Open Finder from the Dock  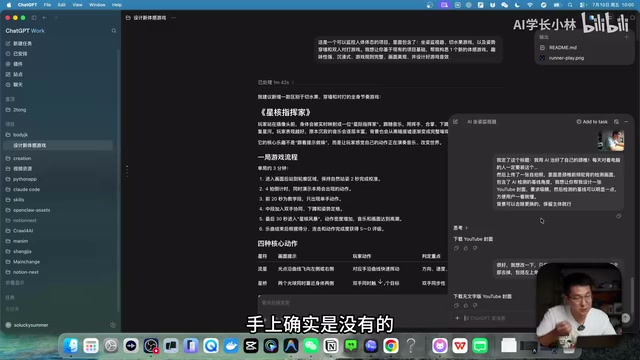[71, 346]
